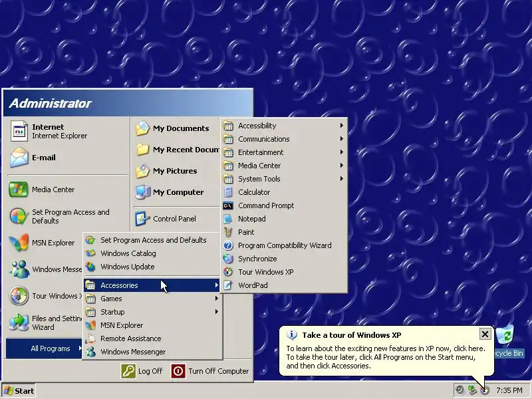The width and height of the screenshot is (532, 399).
Task: Launch WordPad
Action: (284, 285)
